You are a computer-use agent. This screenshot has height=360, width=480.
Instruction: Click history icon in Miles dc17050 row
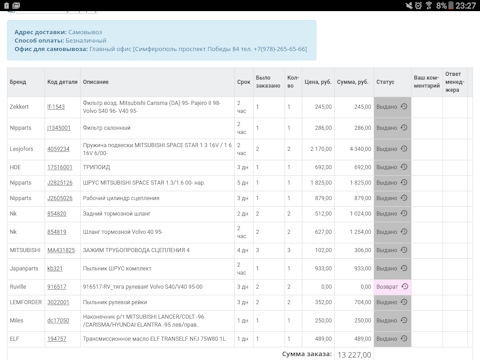(x=404, y=320)
